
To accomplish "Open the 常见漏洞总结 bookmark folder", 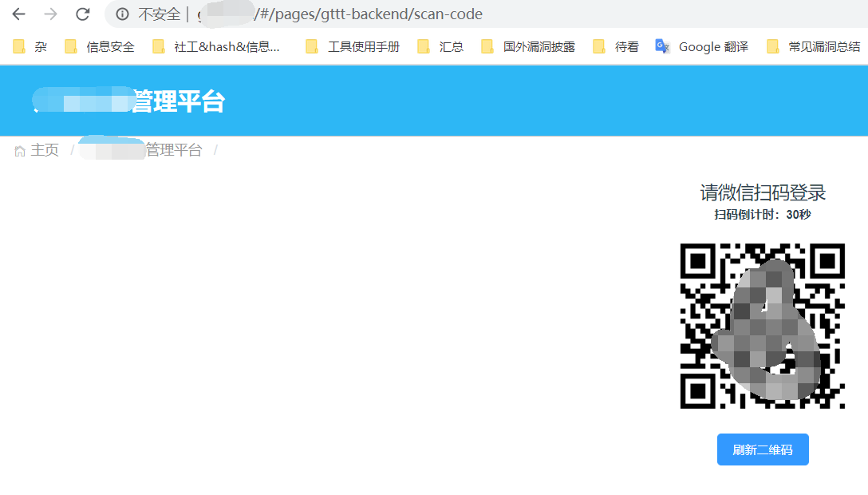I will 814,46.
